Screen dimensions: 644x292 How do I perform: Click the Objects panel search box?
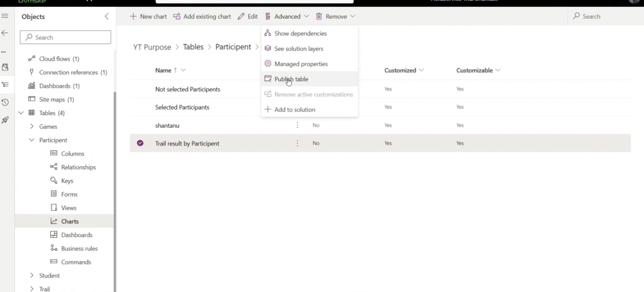65,38
